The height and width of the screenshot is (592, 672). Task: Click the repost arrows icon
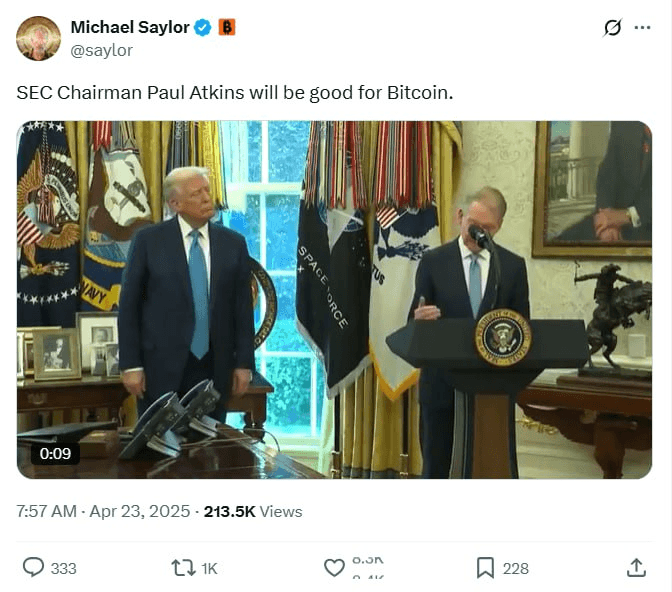(183, 568)
